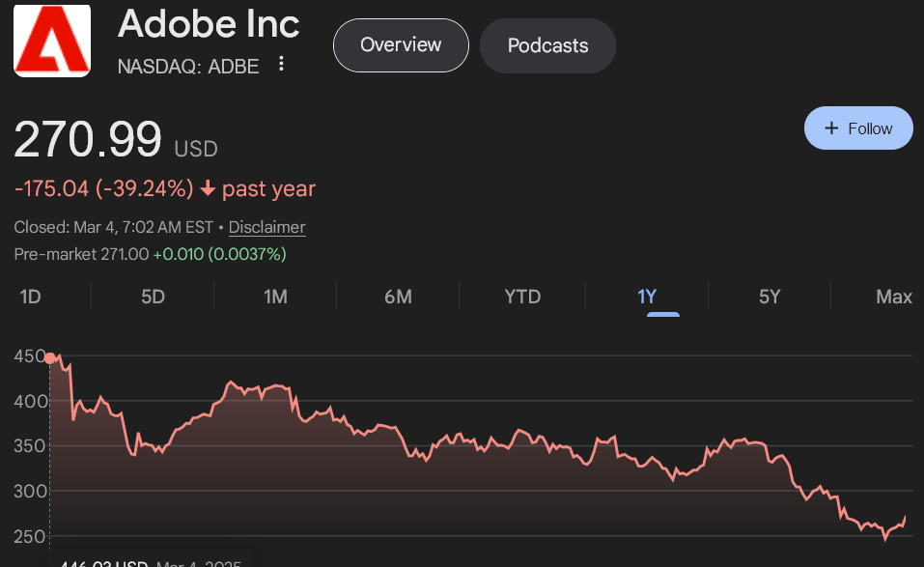Choose the 6M time range
Screen dimensions: 924x567
[398, 297]
